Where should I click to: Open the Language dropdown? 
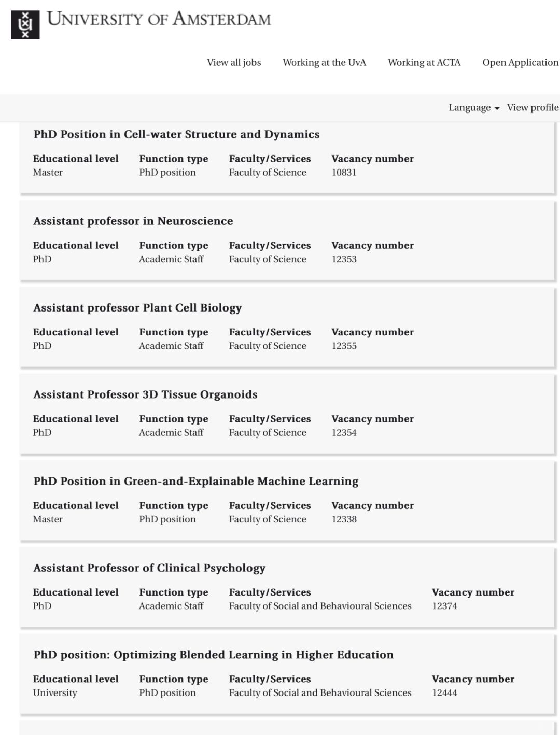tap(474, 107)
